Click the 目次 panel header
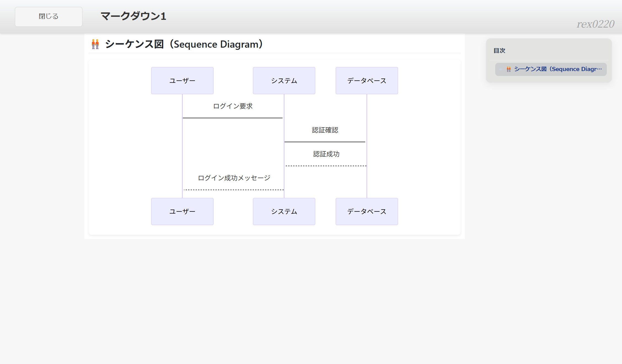This screenshot has height=364, width=622. click(499, 51)
